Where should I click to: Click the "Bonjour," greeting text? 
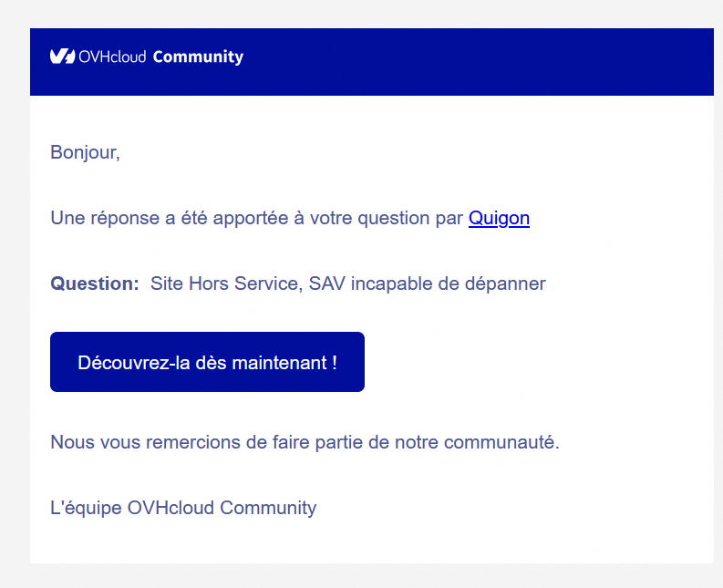[85, 152]
